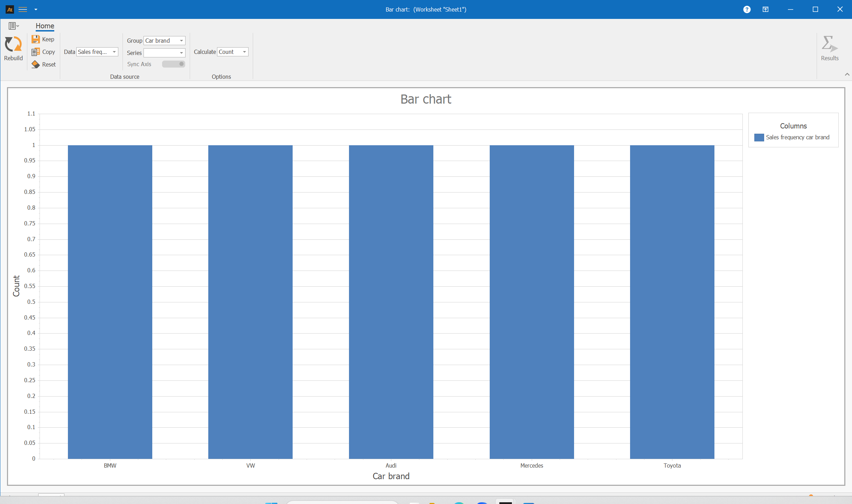Click the Toyota bar in the chart
852x504 pixels.
tap(672, 301)
